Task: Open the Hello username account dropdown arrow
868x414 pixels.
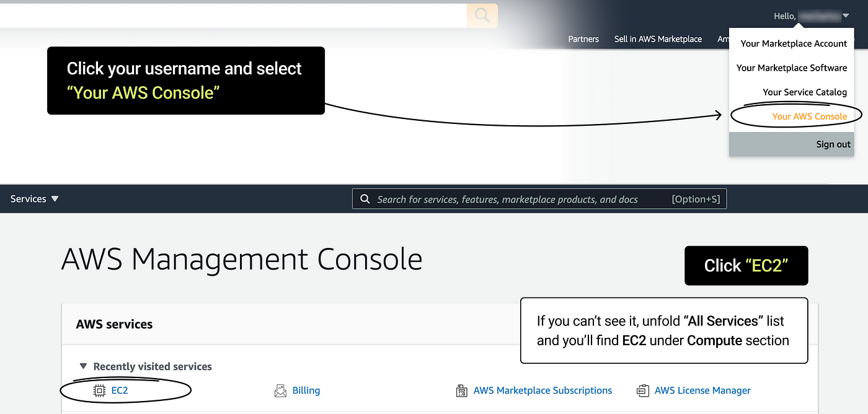Action: click(x=846, y=17)
